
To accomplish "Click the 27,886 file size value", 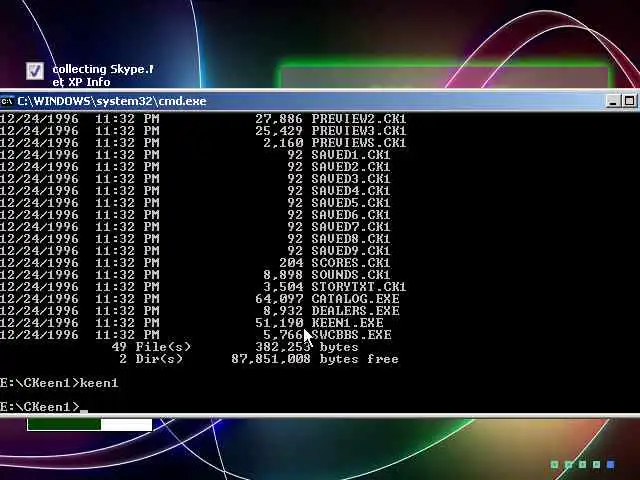I will pyautogui.click(x=279, y=119).
